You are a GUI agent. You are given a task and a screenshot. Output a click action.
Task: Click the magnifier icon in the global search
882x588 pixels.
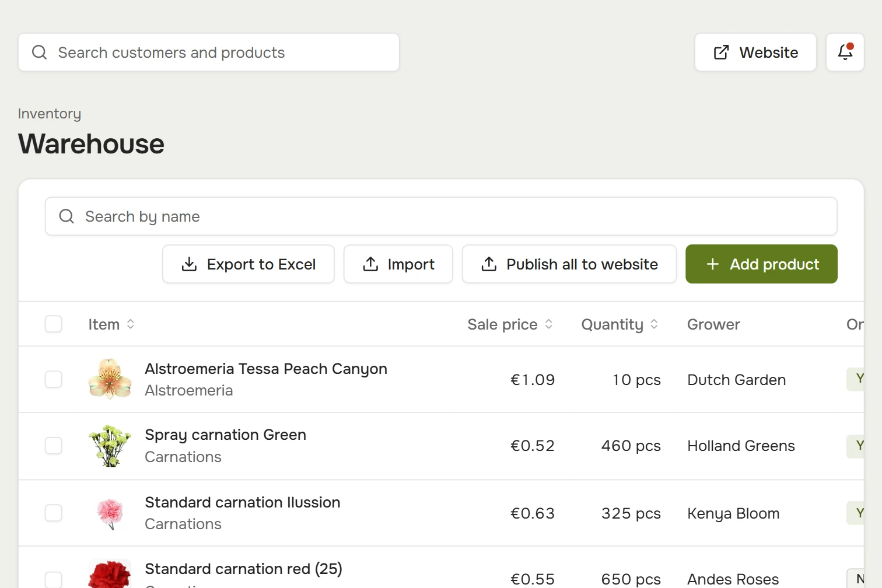(39, 52)
